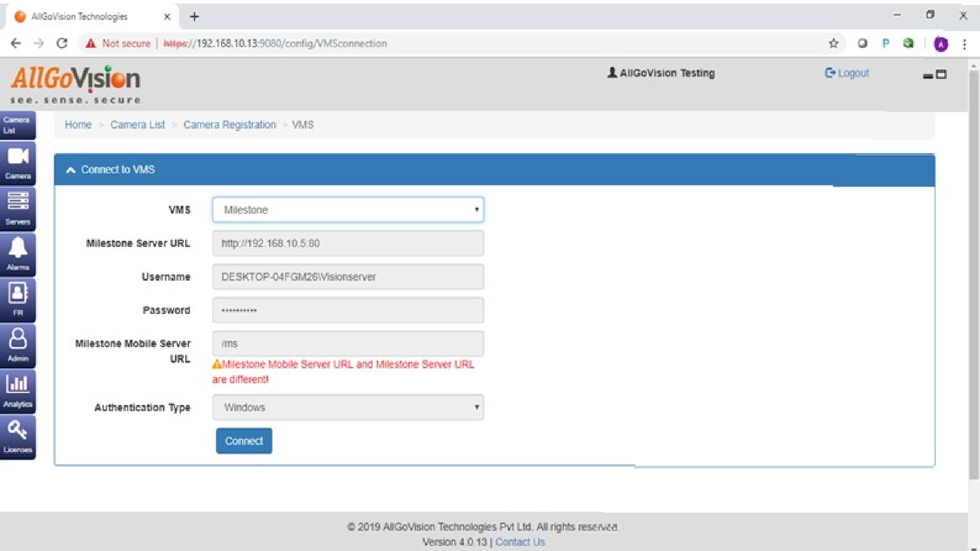Click the Logout link

847,73
